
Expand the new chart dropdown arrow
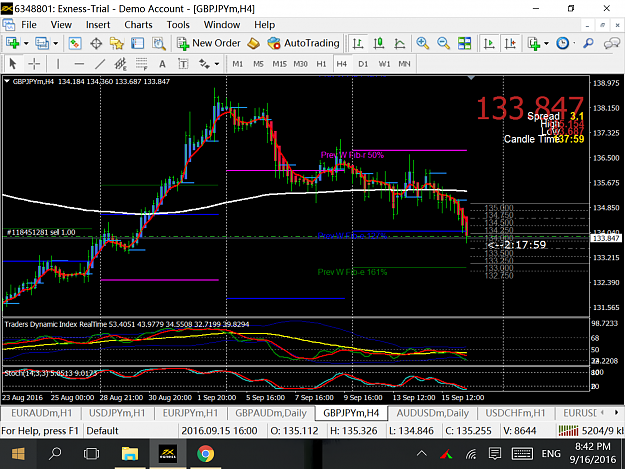click(x=26, y=43)
